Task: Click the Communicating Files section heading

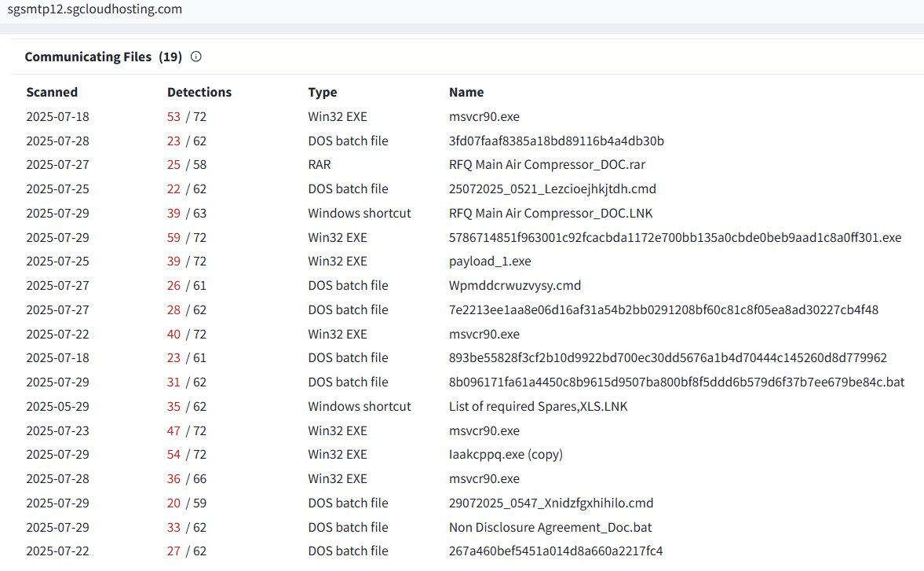Action: tap(89, 56)
